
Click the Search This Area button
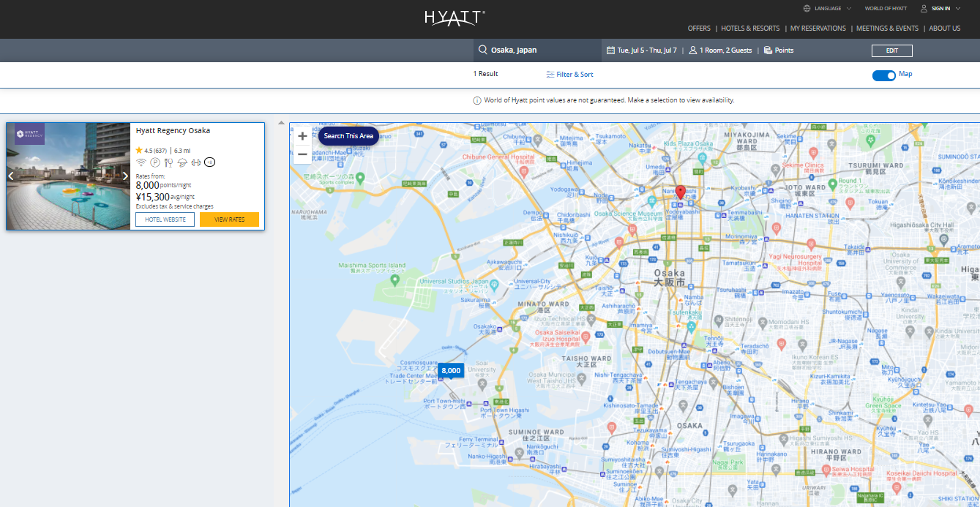(x=348, y=135)
